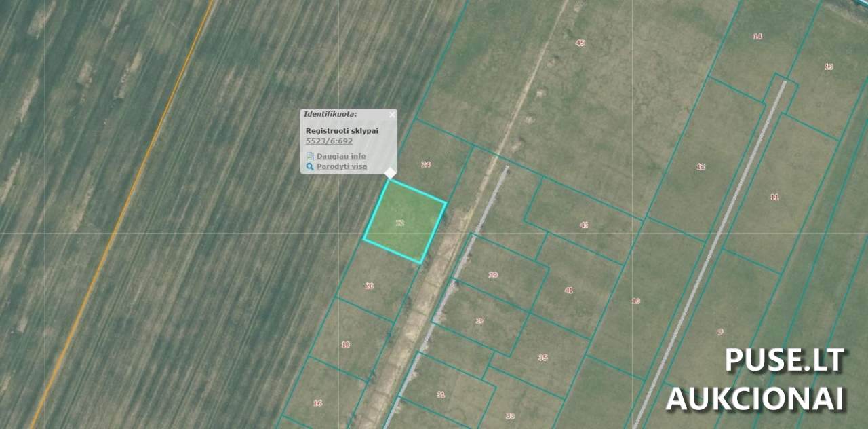Select parcel 14 near top right

757,37
